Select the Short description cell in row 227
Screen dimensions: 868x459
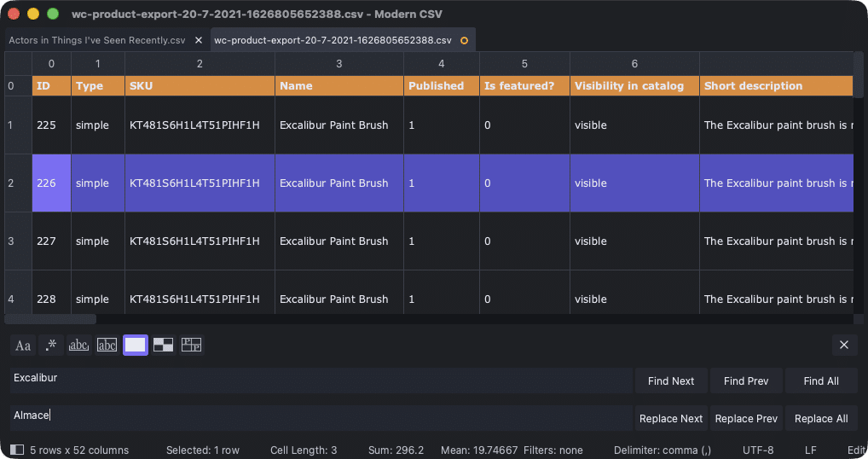(x=777, y=241)
